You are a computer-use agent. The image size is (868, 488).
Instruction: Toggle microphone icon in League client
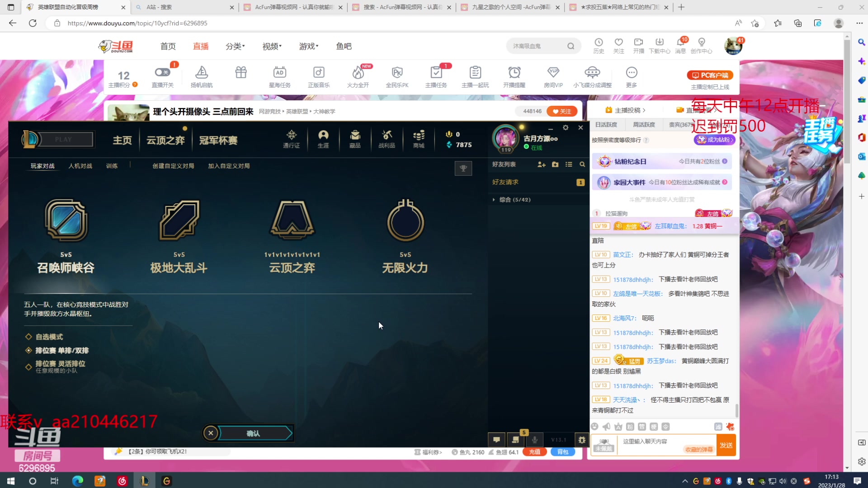coord(534,440)
